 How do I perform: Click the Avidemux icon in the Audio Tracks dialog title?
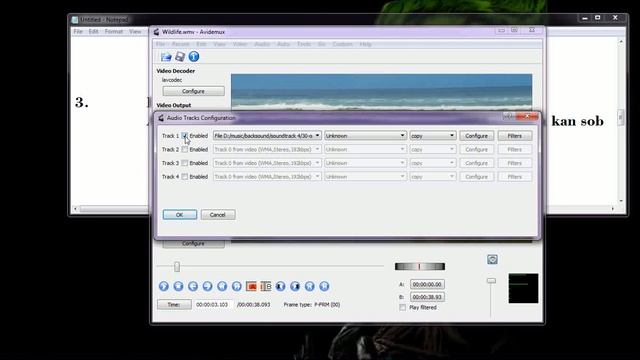tap(161, 118)
